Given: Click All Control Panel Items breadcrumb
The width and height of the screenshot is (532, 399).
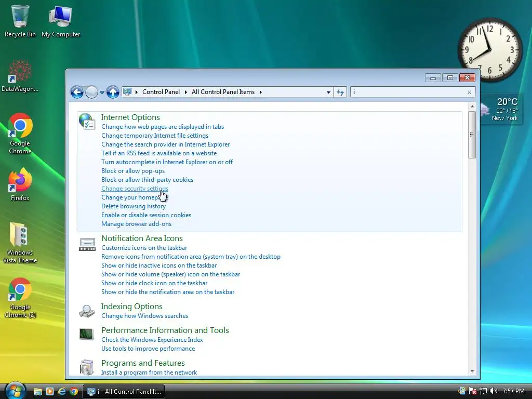Looking at the screenshot, I should (x=223, y=92).
